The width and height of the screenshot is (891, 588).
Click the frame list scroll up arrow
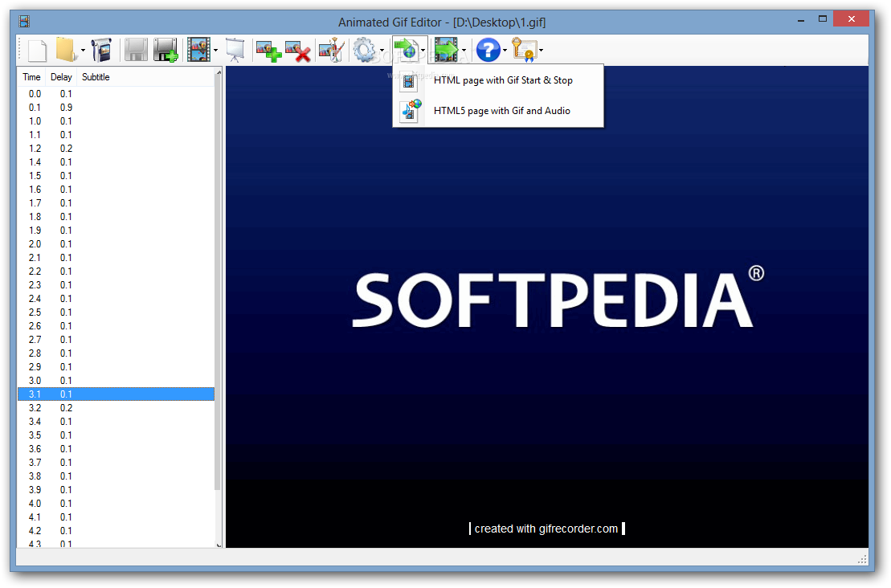219,72
